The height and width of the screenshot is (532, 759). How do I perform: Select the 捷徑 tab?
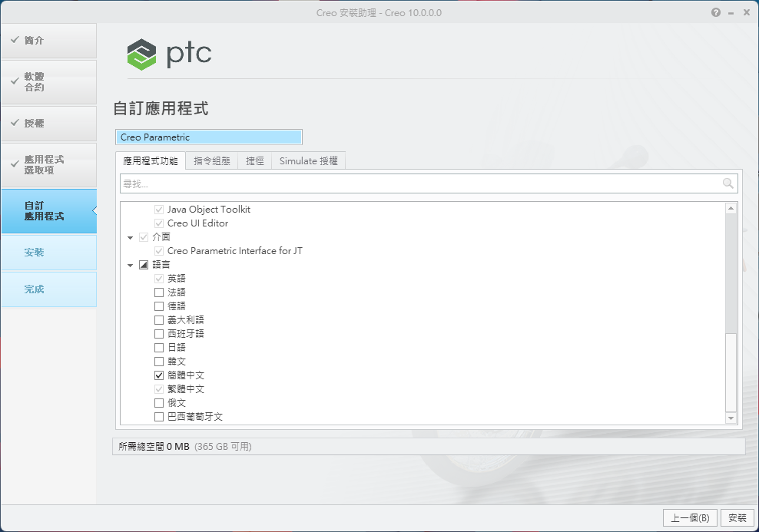coord(255,161)
